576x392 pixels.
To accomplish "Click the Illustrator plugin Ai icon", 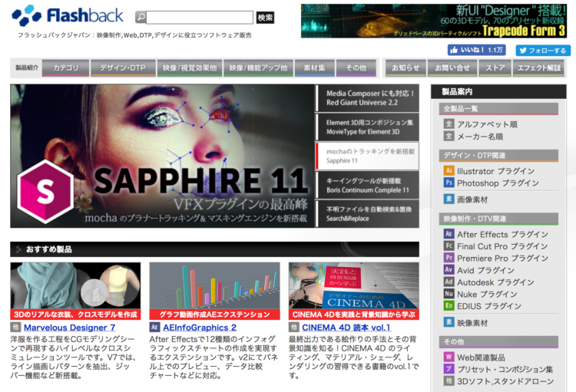I will click(449, 170).
